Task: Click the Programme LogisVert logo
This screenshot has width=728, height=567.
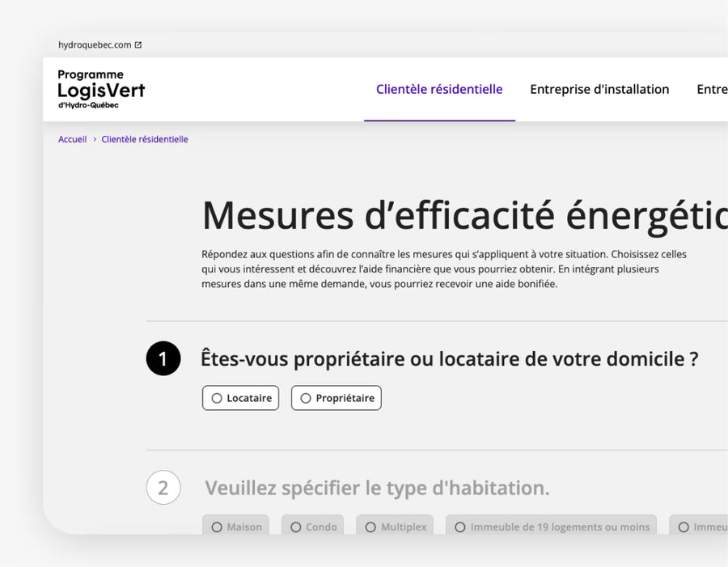Action: click(101, 90)
